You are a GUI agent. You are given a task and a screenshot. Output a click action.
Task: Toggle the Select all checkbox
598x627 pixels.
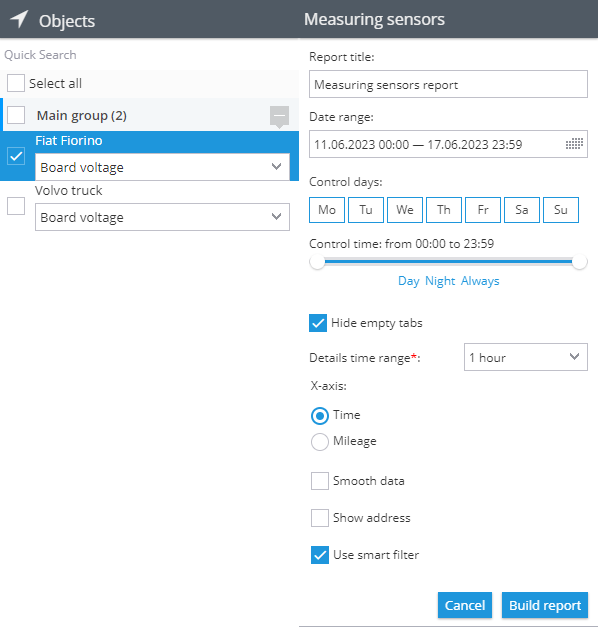click(16, 83)
